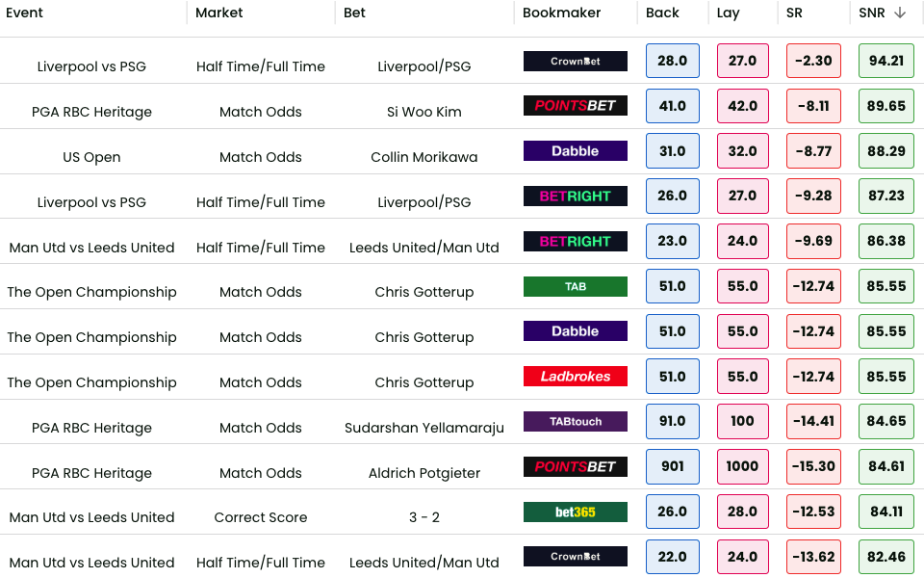
Task: Click lay odds 1000 for Aldrich Potgieter
Action: [742, 466]
